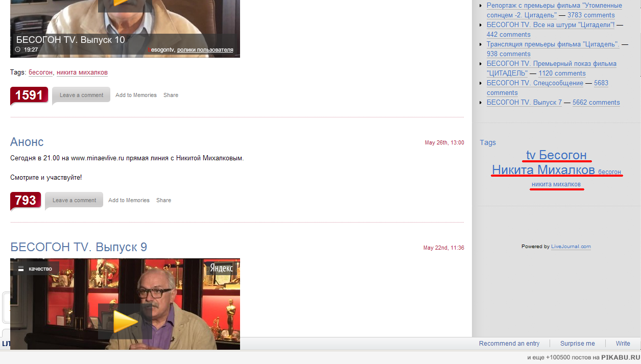Open the 5683 comments link
This screenshot has height=364, width=641.
548,88
